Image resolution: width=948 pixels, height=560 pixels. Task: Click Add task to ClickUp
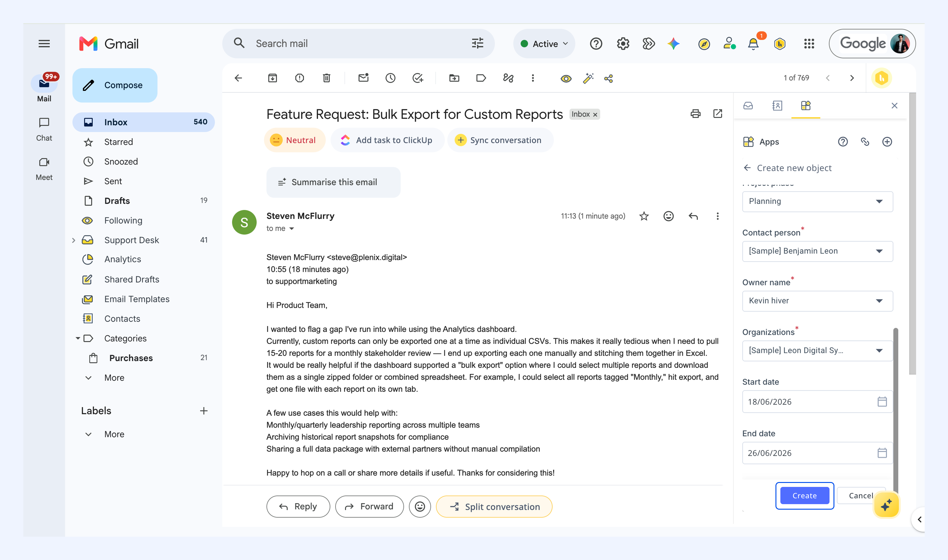coord(387,140)
